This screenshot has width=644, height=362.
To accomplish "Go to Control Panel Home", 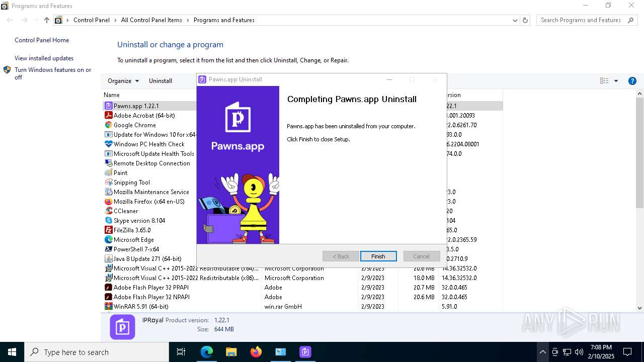I will tap(42, 40).
